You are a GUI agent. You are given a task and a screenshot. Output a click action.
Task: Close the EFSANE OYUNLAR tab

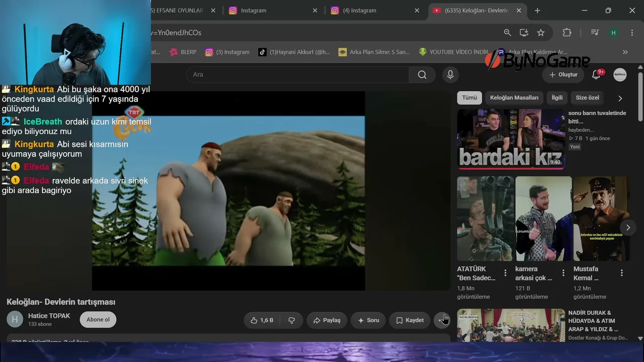pyautogui.click(x=213, y=11)
